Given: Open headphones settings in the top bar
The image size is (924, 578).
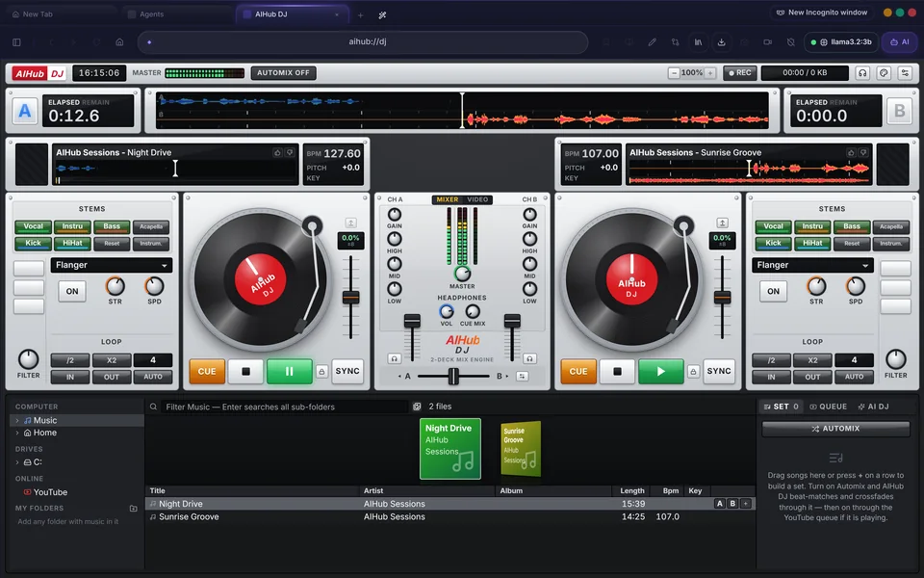Looking at the screenshot, I should click(x=862, y=73).
